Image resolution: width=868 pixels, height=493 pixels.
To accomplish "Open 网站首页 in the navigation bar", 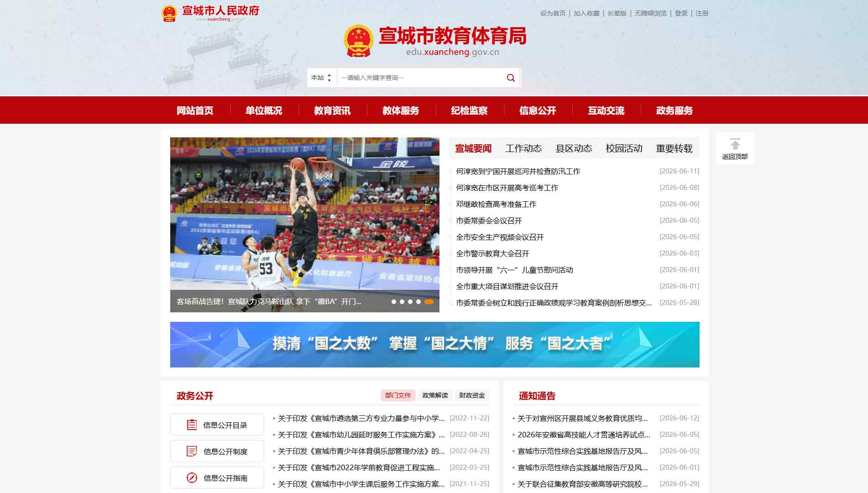I will point(195,110).
